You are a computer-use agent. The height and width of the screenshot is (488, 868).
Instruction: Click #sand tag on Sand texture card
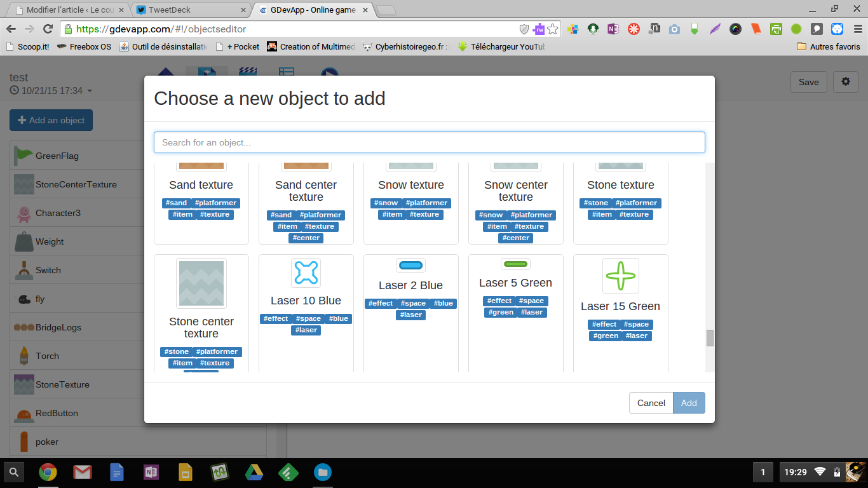pyautogui.click(x=177, y=203)
